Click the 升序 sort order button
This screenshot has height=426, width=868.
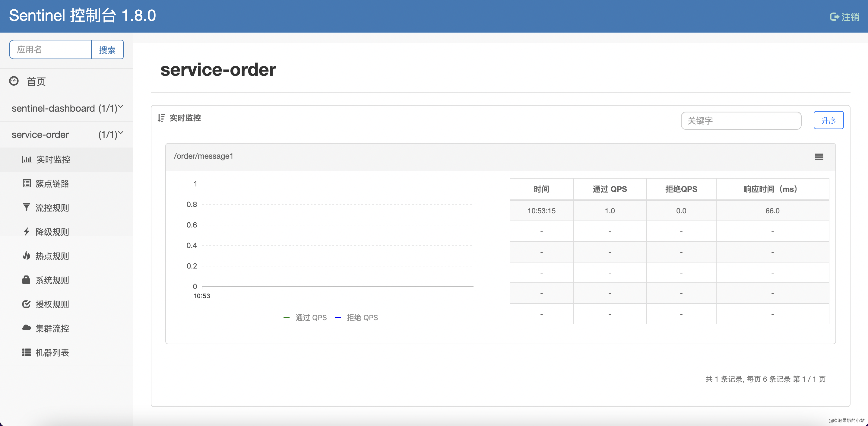pos(828,120)
